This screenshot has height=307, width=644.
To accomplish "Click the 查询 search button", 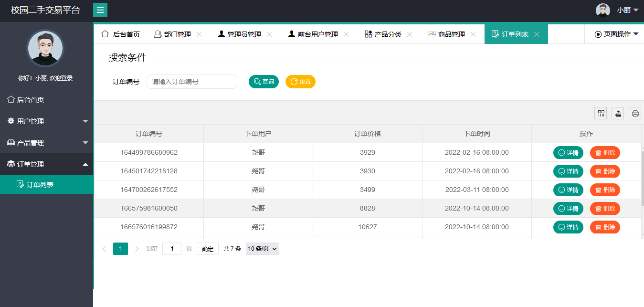I will click(x=264, y=82).
